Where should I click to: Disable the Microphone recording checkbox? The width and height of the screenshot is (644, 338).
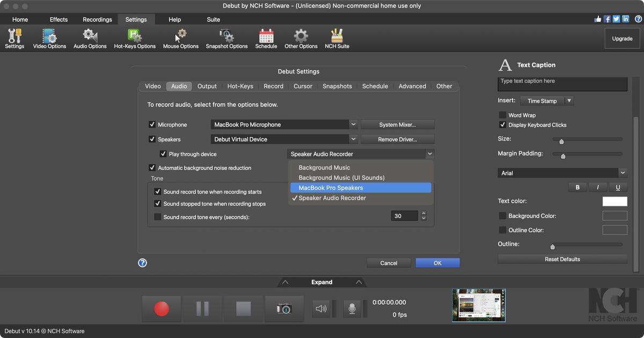click(x=153, y=124)
